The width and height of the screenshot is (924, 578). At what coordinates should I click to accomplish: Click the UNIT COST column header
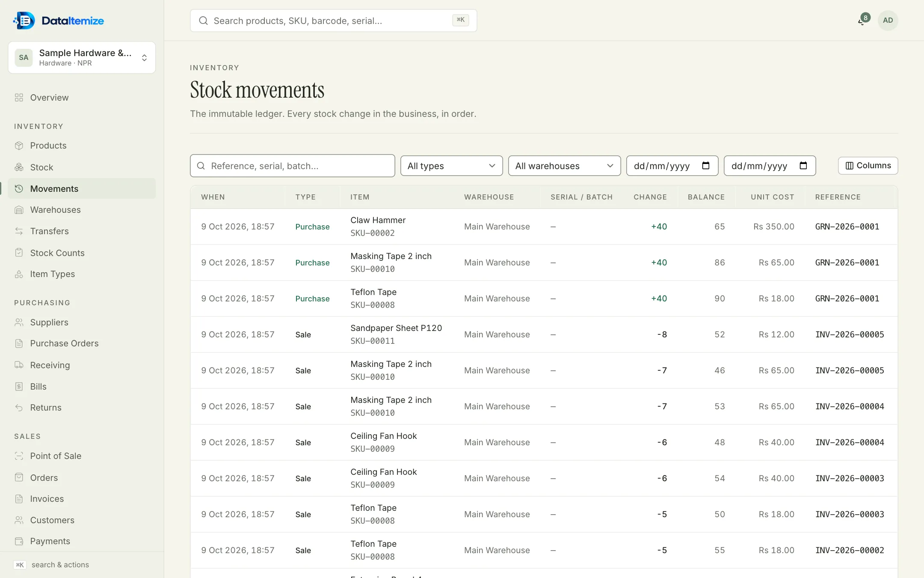[772, 197]
